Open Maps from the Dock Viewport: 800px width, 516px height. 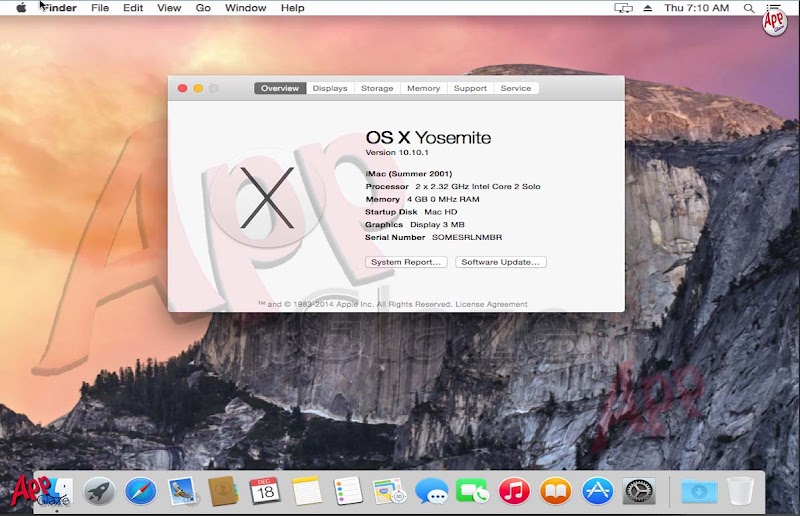coord(390,492)
